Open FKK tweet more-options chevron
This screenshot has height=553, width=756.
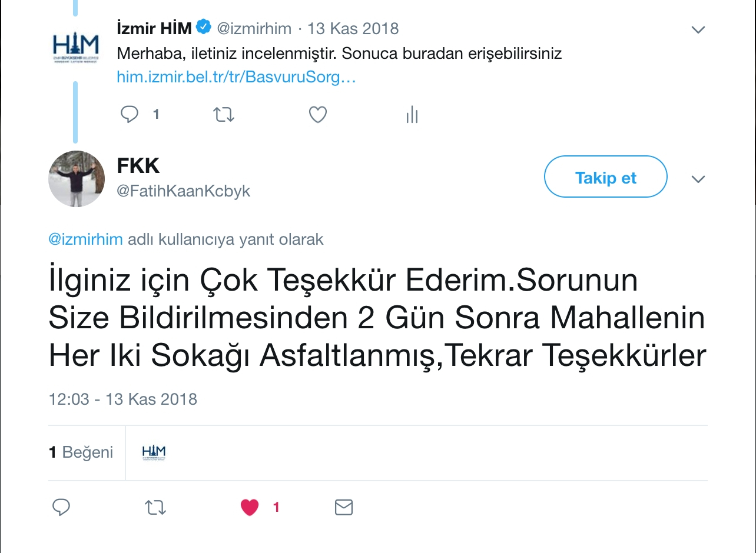[x=698, y=179]
